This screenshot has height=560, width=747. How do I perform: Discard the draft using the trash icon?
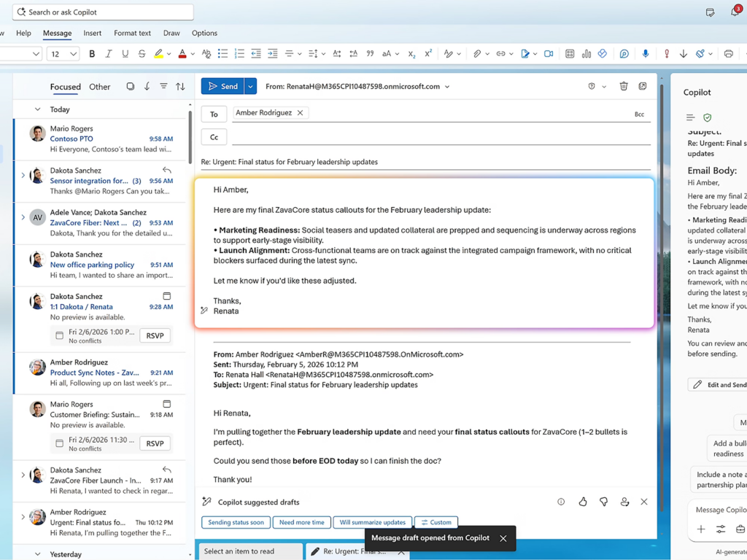click(x=624, y=85)
